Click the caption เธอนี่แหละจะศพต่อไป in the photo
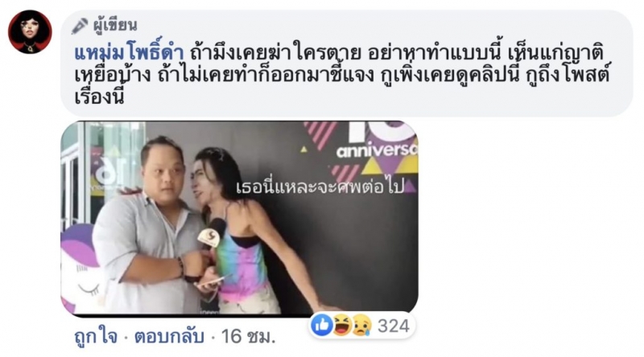 320,187
